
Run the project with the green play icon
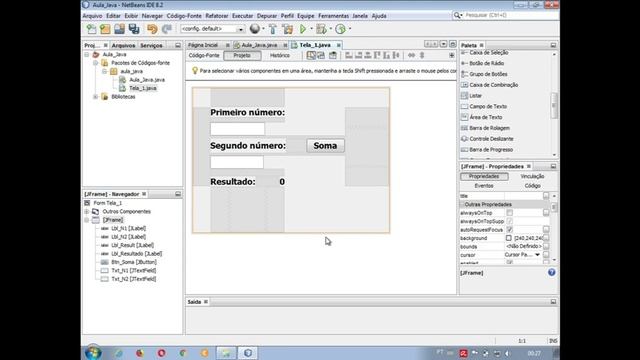[x=303, y=29]
